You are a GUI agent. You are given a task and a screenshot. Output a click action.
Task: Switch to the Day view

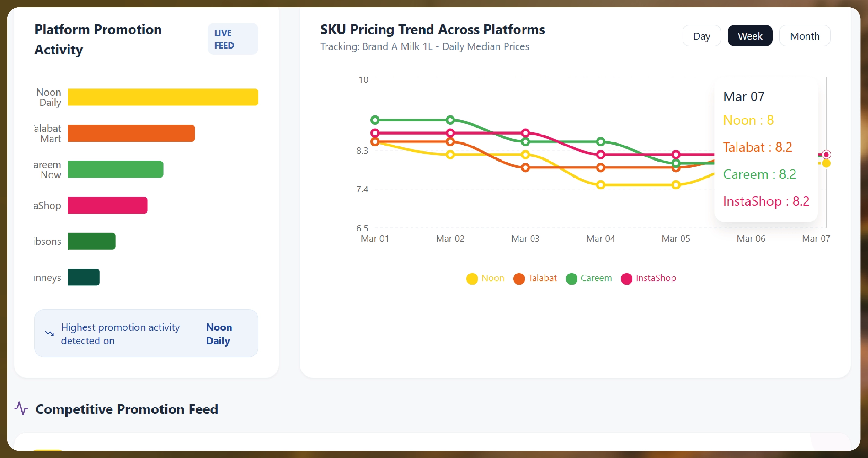[x=701, y=36]
